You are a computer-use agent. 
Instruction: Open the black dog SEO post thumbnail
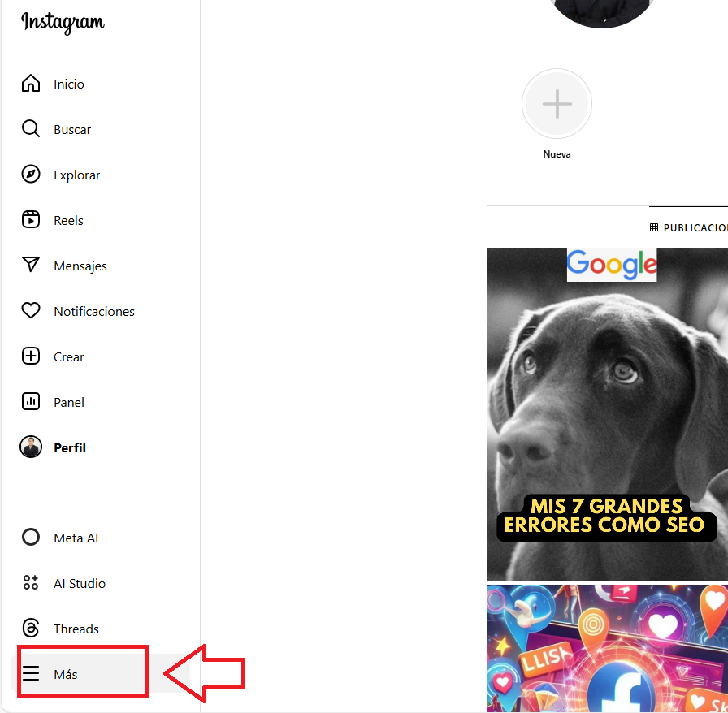607,414
